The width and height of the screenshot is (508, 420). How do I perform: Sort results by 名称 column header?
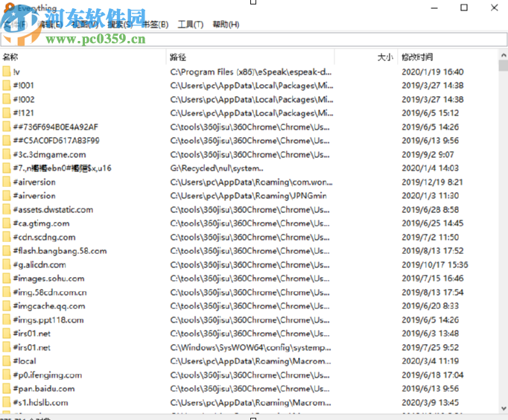(10, 57)
